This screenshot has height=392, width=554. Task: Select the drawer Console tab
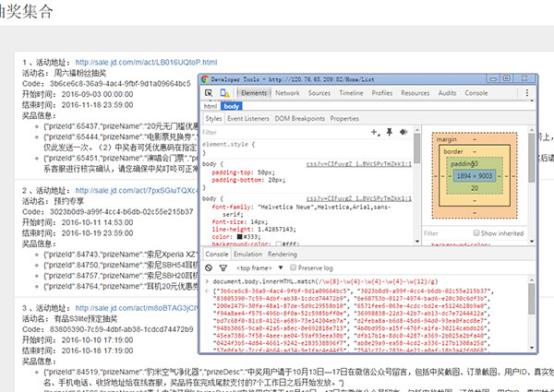tap(217, 254)
